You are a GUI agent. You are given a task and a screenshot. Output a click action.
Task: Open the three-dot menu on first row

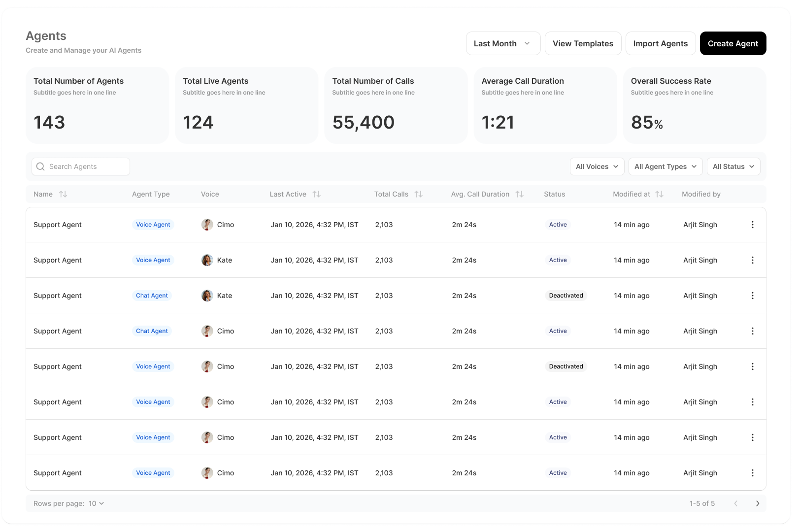coord(752,225)
